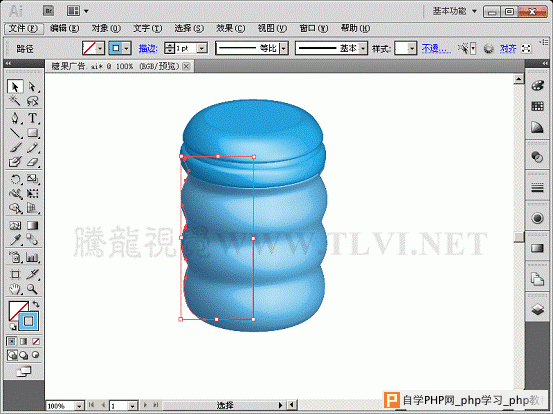Image resolution: width=553 pixels, height=414 pixels.
Task: Select the Zoom magnifier tool
Action: point(32,289)
